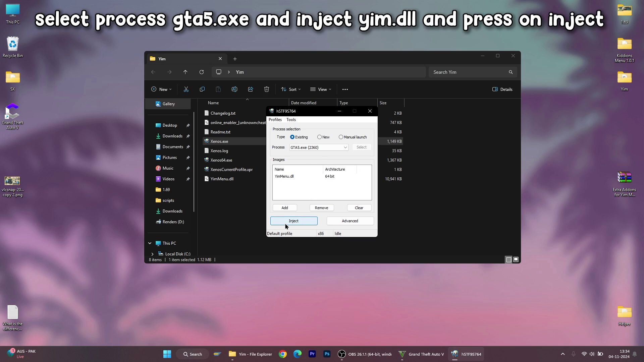The height and width of the screenshot is (362, 644).
Task: Open the Tools menu
Action: (x=291, y=120)
